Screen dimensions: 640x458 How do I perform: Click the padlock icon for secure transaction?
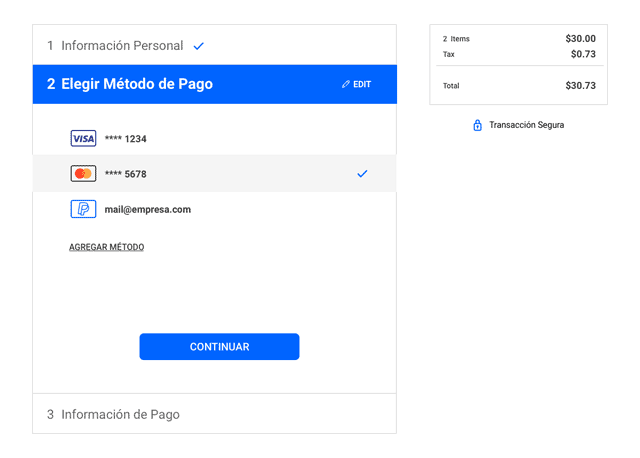[x=477, y=125]
